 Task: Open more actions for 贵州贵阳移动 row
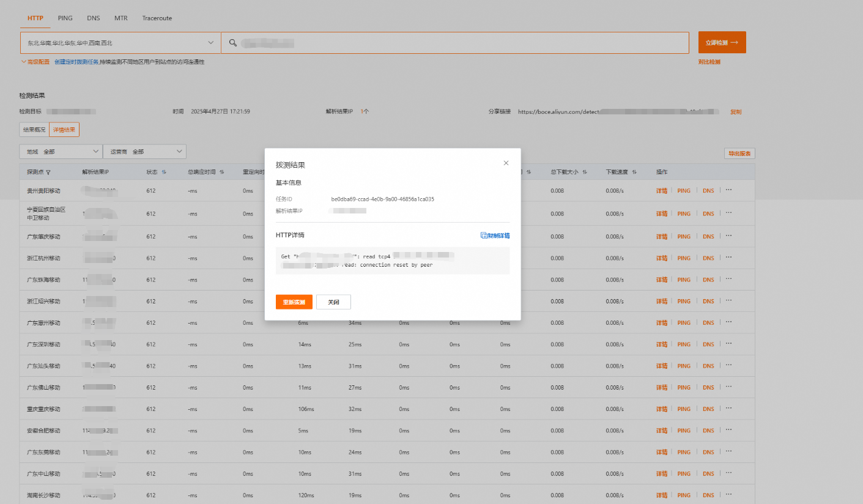pos(728,190)
